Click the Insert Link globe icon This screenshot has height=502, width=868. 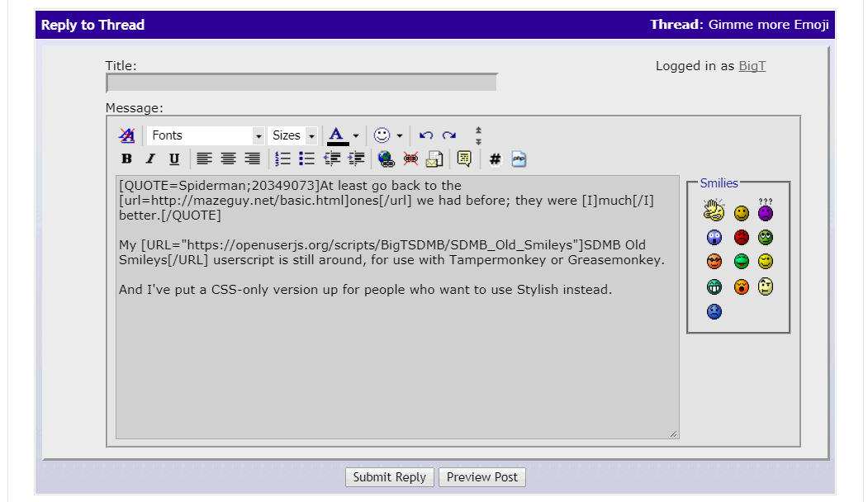tap(386, 159)
